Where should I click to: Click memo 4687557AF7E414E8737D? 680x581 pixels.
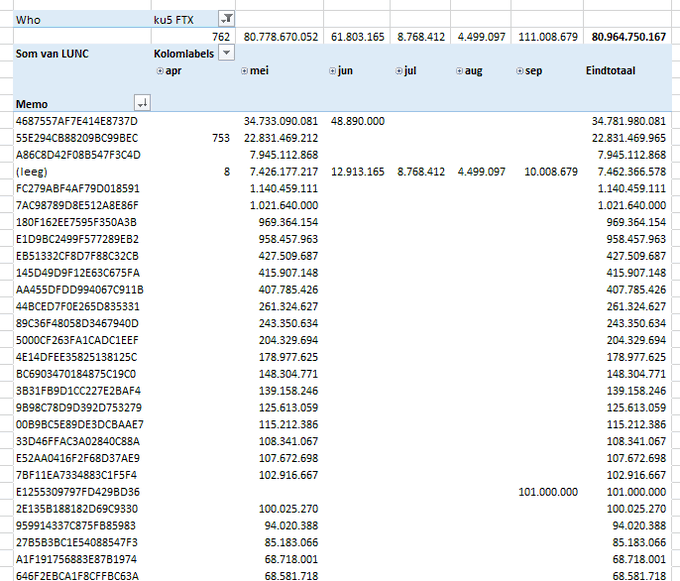click(77, 121)
